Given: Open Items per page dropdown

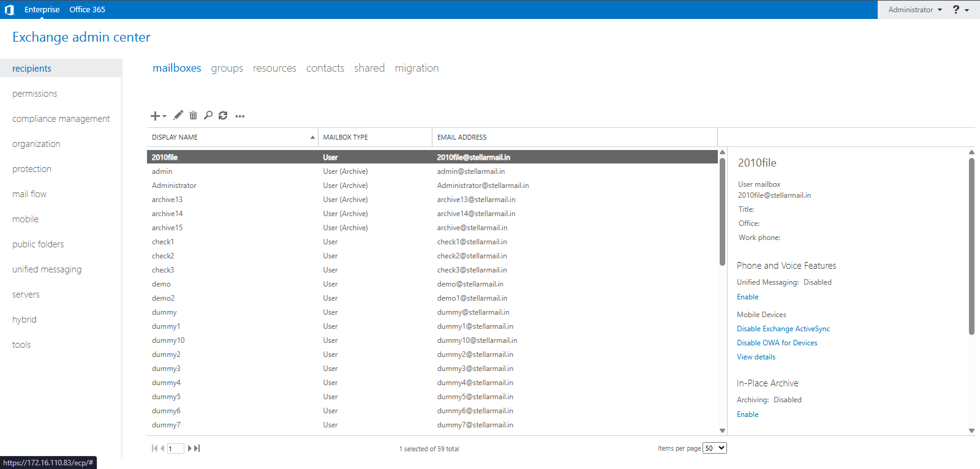Looking at the screenshot, I should click(x=715, y=448).
